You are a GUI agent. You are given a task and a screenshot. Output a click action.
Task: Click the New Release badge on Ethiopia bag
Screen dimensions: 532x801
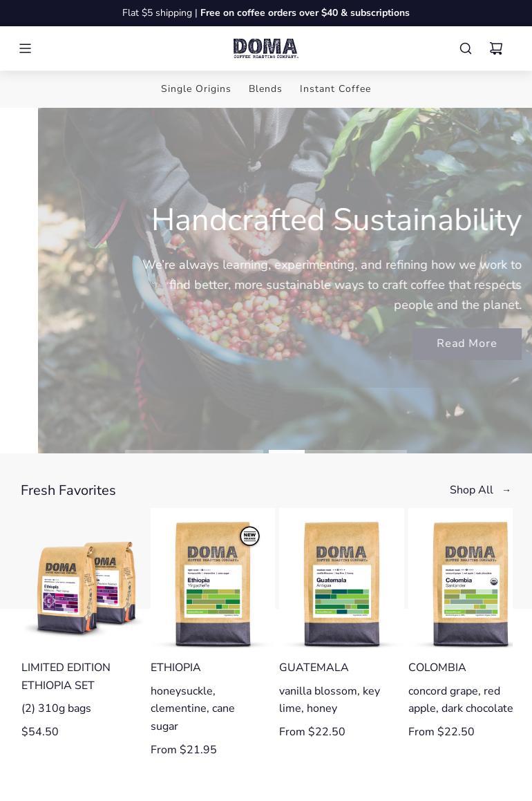pyautogui.click(x=249, y=536)
